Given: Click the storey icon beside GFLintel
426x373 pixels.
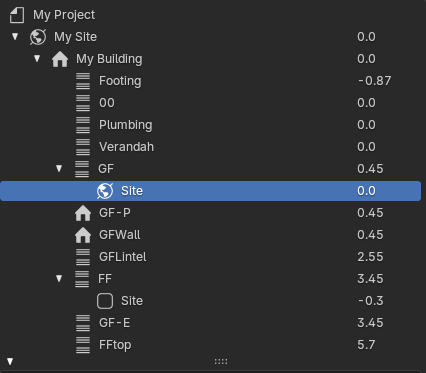Looking at the screenshot, I should tap(83, 257).
